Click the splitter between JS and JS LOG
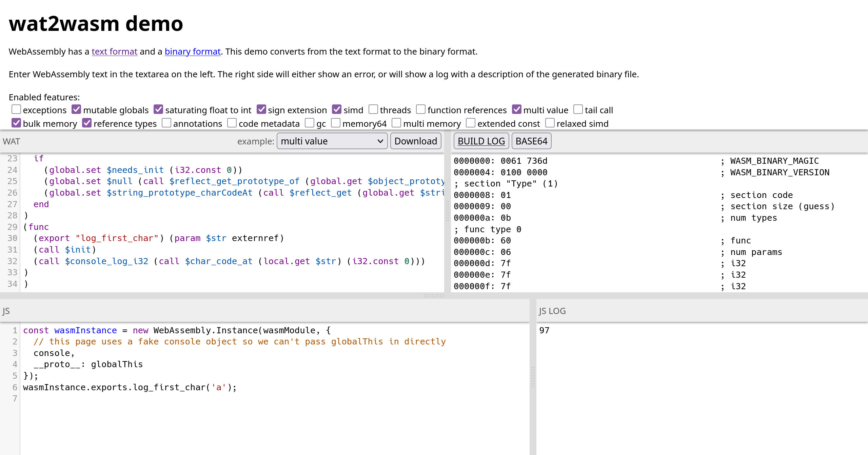The image size is (868, 455). pyautogui.click(x=533, y=377)
